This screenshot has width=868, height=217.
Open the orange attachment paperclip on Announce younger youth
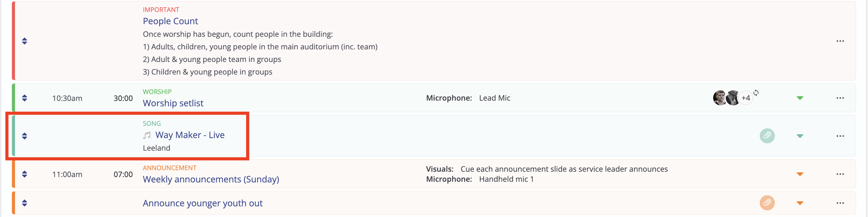click(767, 203)
